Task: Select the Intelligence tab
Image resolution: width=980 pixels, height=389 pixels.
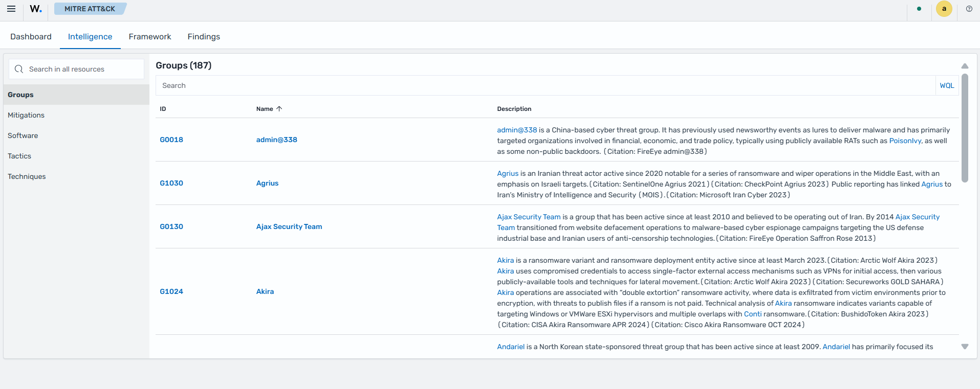Action: [x=90, y=37]
